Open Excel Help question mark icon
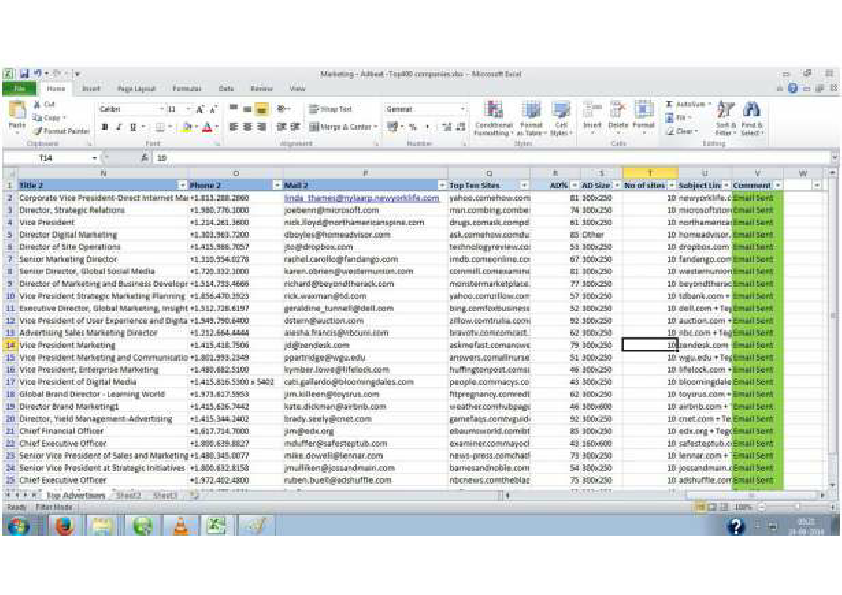Viewport: 842px width, 595px height. pos(793,88)
